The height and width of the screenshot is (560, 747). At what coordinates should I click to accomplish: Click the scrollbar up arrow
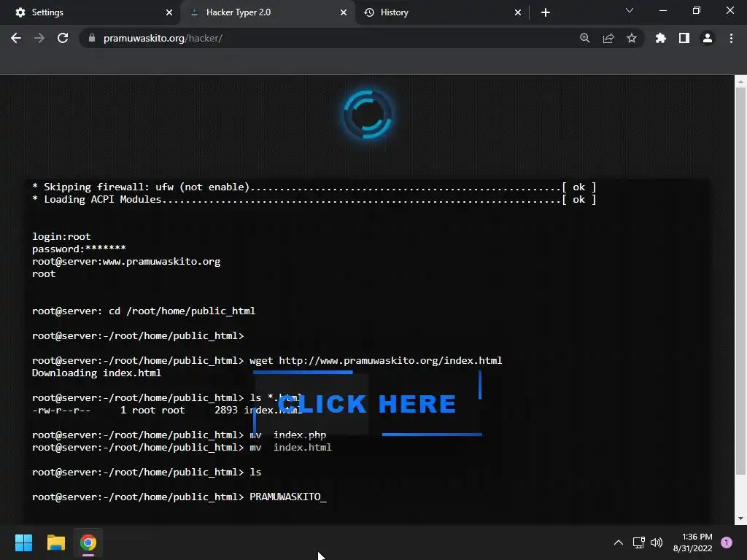coord(740,82)
